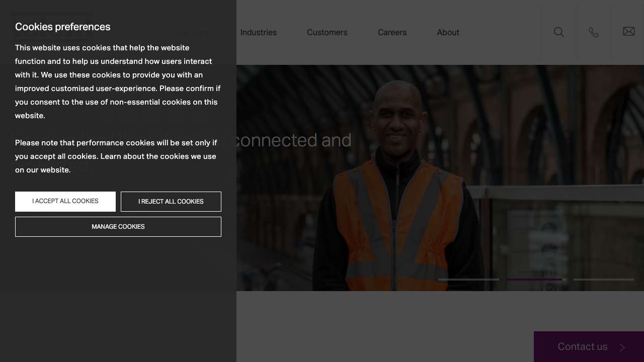The height and width of the screenshot is (362, 644).
Task: Accept all cookies
Action: pyautogui.click(x=65, y=202)
